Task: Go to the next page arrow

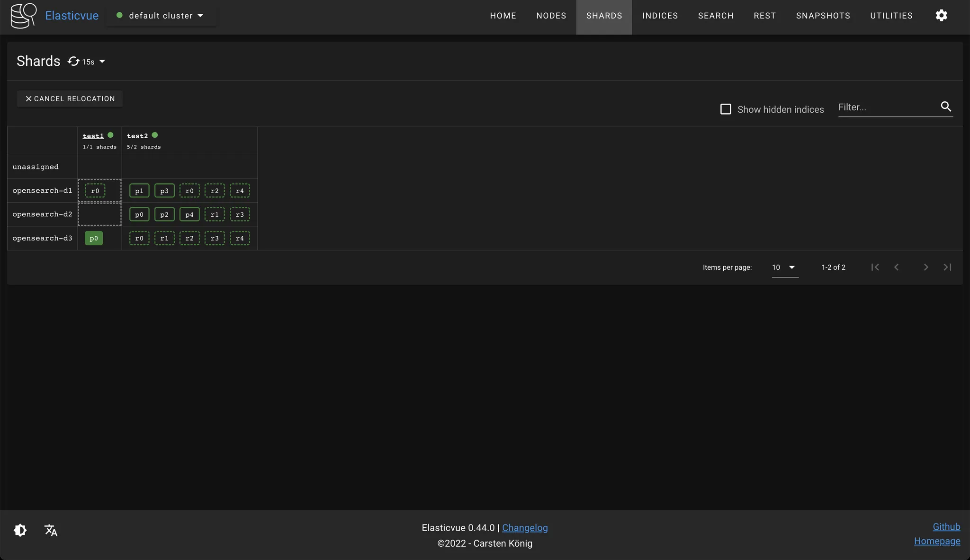Action: (925, 267)
